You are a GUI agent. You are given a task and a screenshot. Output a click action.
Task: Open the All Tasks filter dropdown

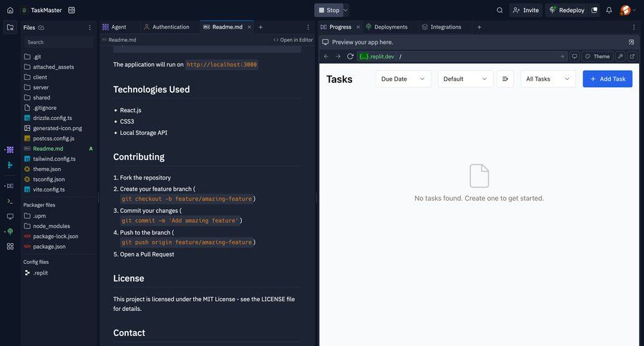547,79
